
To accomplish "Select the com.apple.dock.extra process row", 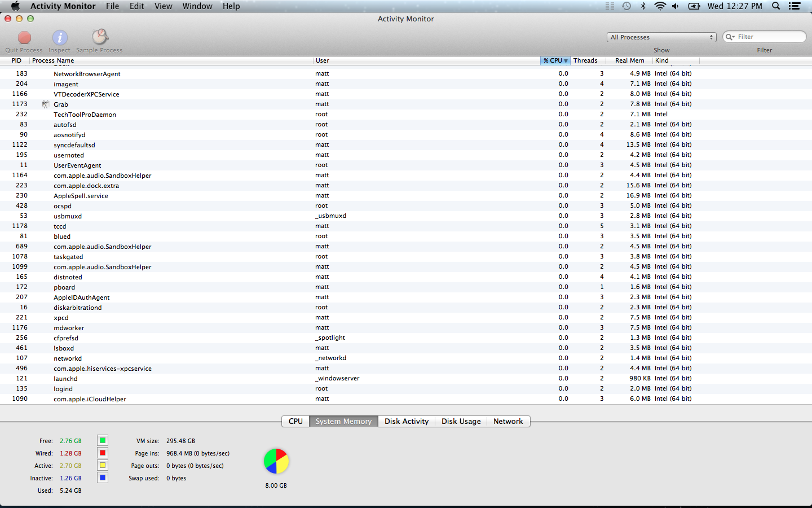I will coord(406,186).
